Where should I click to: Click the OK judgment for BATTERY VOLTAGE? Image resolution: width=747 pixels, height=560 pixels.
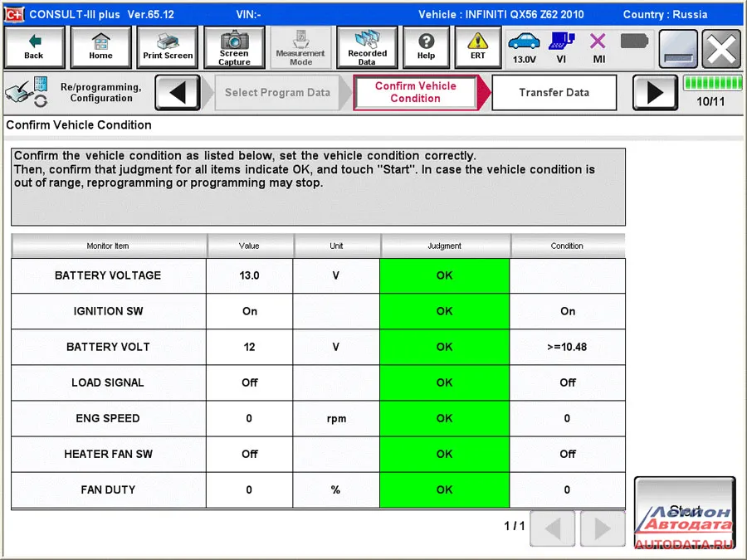(445, 275)
